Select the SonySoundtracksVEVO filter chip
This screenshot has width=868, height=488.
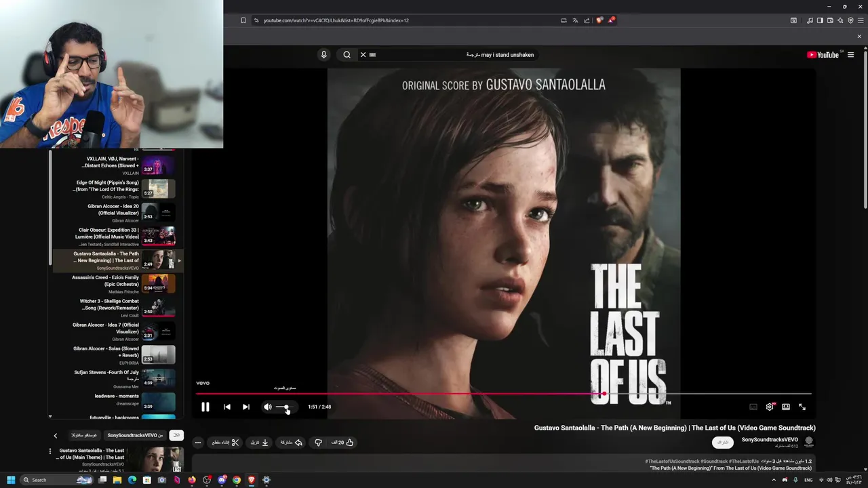tap(136, 435)
